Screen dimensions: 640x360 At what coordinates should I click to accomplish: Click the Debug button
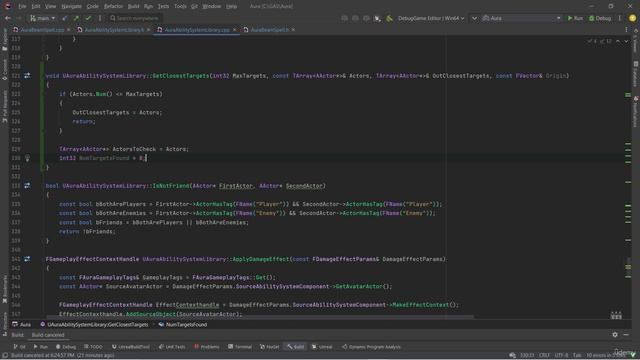(x=600, y=18)
